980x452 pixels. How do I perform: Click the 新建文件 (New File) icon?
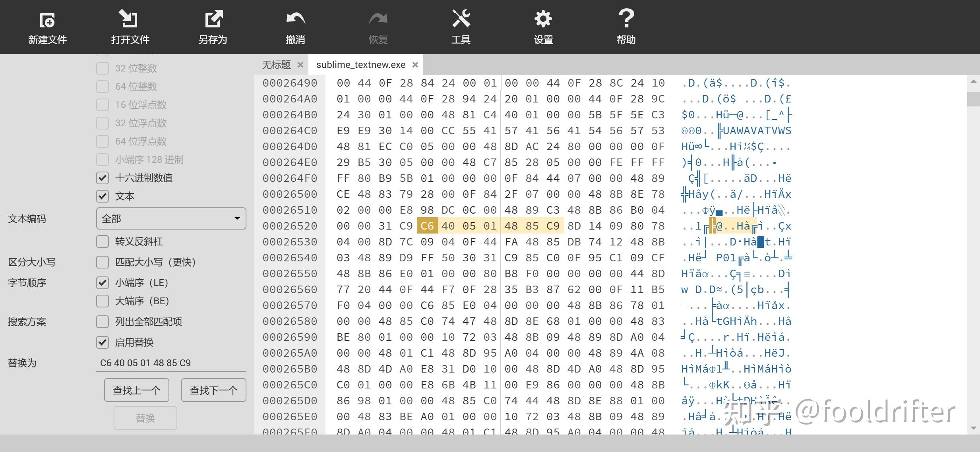[x=47, y=19]
